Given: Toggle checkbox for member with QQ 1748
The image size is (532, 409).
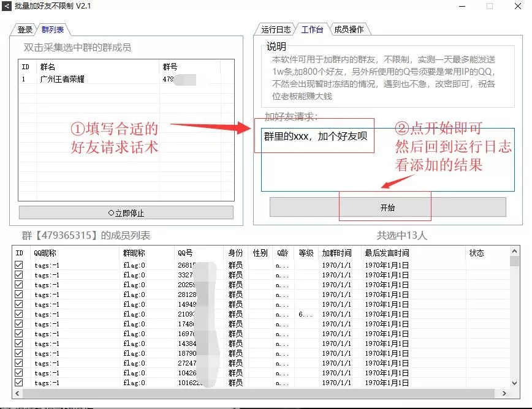Looking at the screenshot, I should 19,324.
